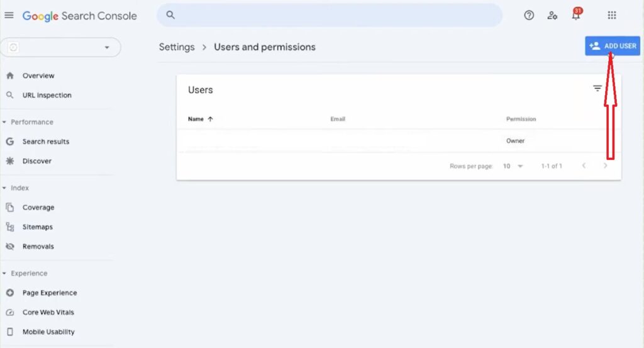Open the user settings icon
This screenshot has height=348, width=644.
click(552, 16)
